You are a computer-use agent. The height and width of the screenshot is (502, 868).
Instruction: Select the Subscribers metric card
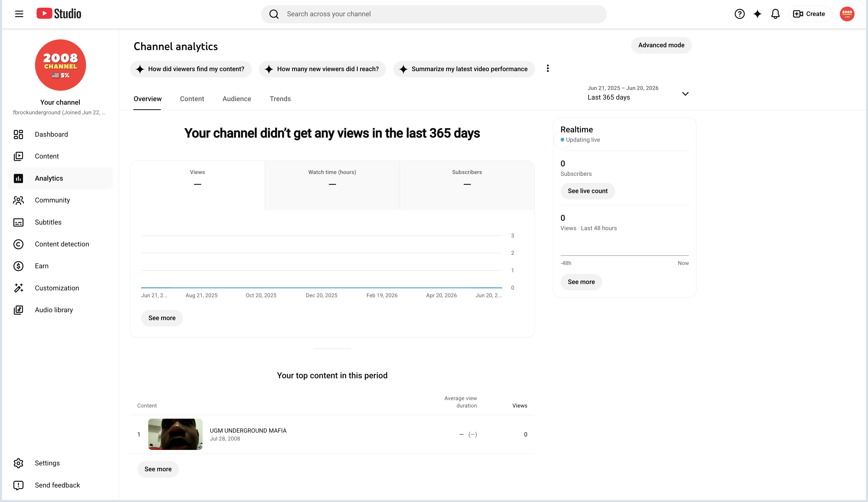pyautogui.click(x=467, y=185)
